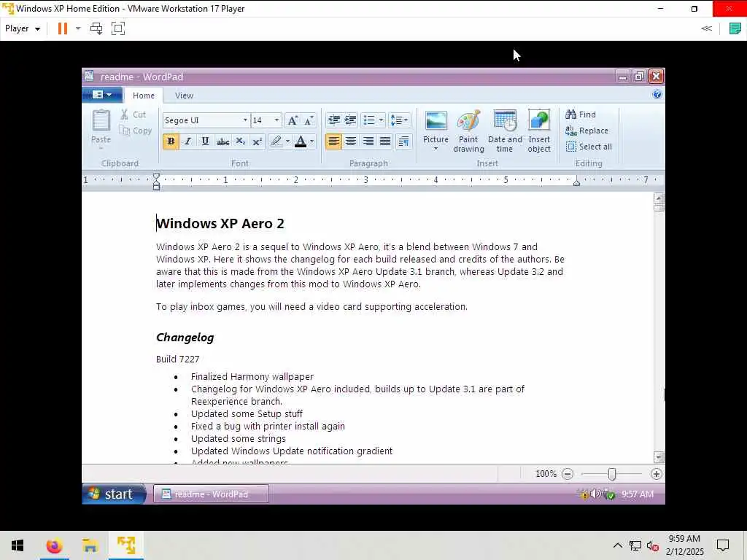Shrink font size with the small A icon
Viewport: 747px width, 560px height.
coord(309,120)
